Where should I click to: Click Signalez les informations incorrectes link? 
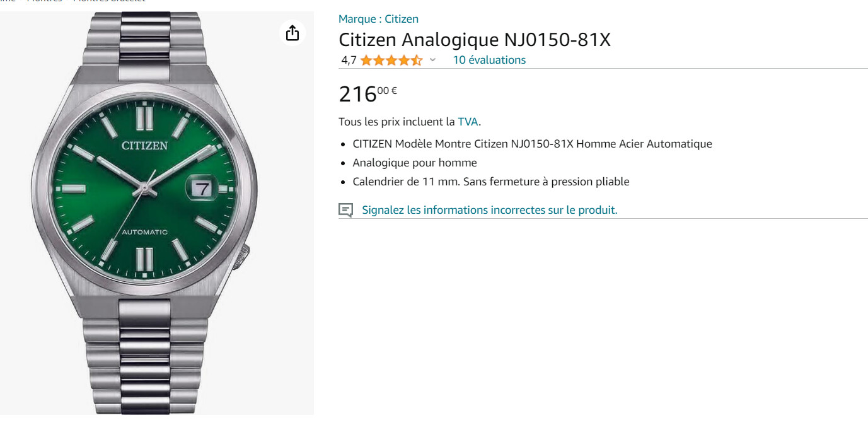pyautogui.click(x=489, y=210)
